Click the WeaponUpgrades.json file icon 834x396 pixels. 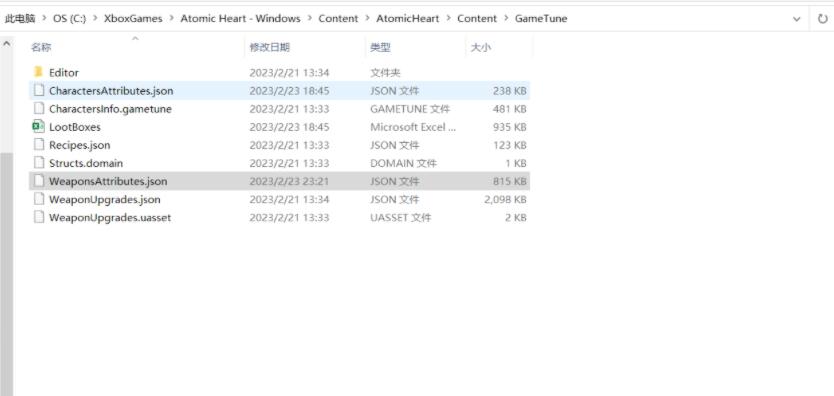[x=38, y=199]
